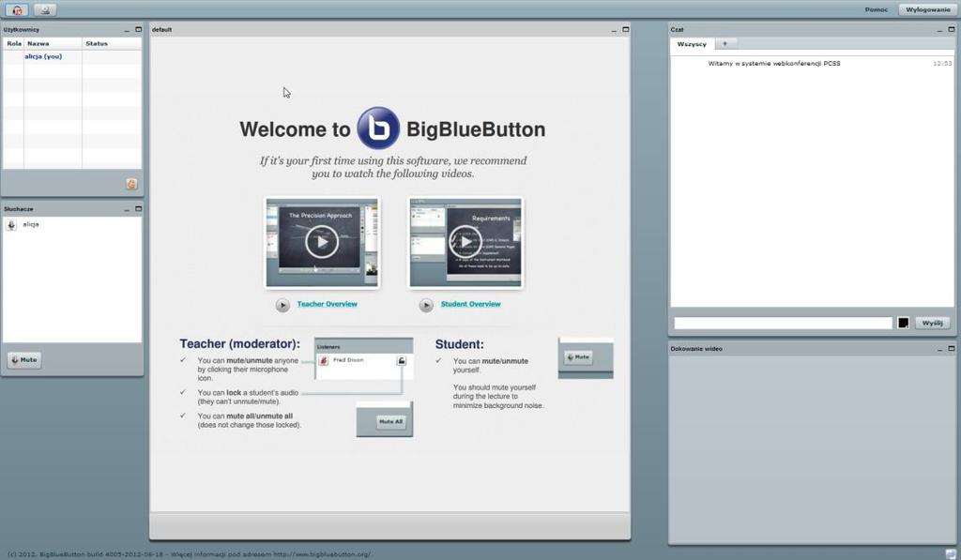Screen dimensions: 961x560
Task: Maximize the Dokowanie wideo panel
Action: [952, 349]
